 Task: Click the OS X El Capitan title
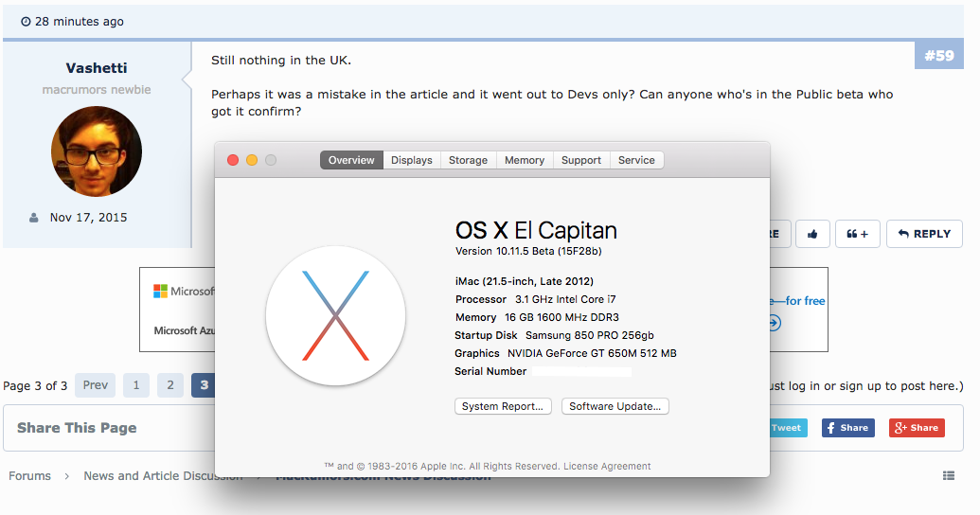pos(536,231)
